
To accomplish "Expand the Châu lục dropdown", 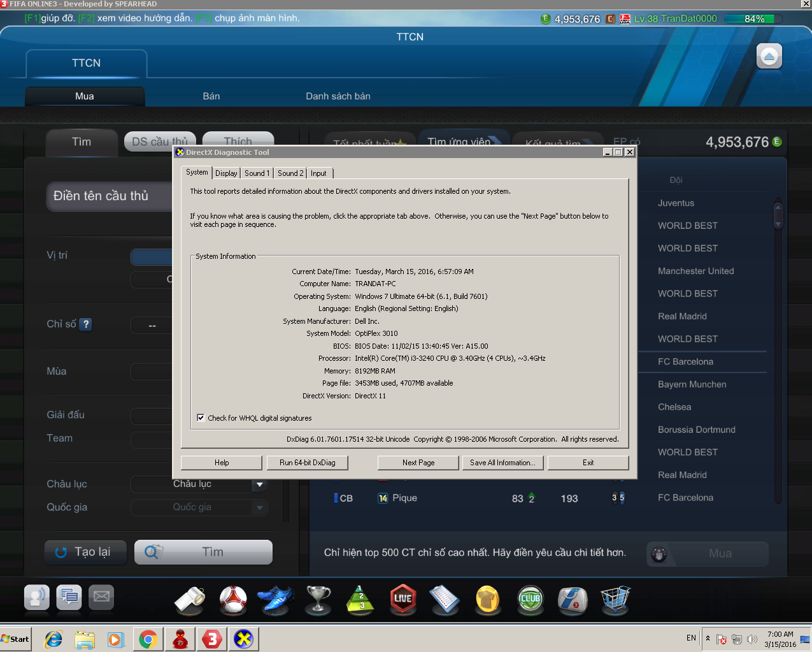I will (259, 484).
